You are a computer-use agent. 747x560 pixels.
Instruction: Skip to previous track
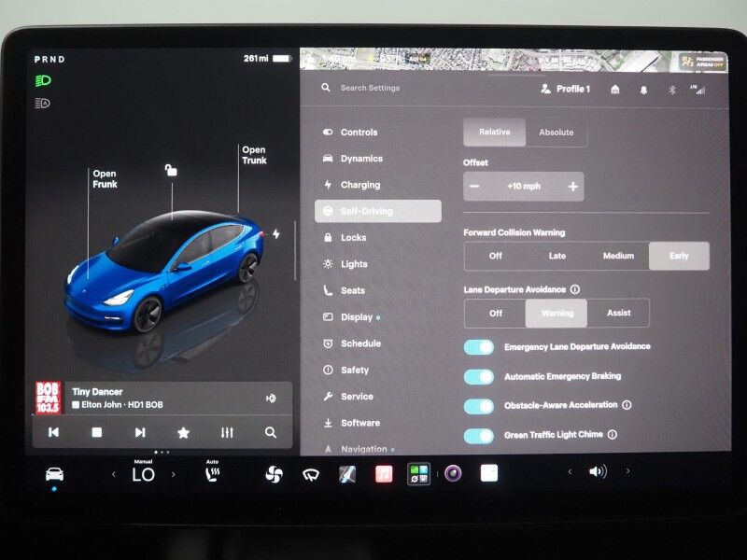point(53,432)
